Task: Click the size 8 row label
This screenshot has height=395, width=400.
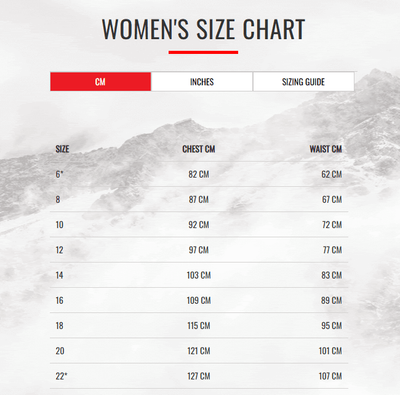Action: 58,199
